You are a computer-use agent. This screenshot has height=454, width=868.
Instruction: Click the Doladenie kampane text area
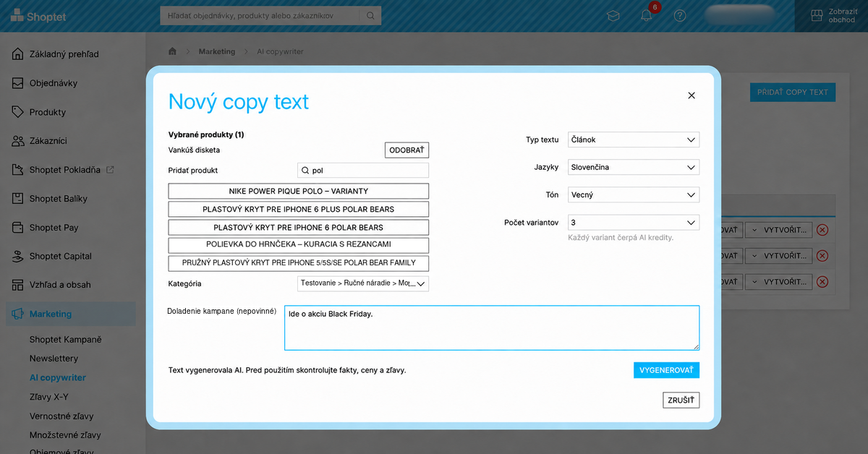[x=492, y=328]
